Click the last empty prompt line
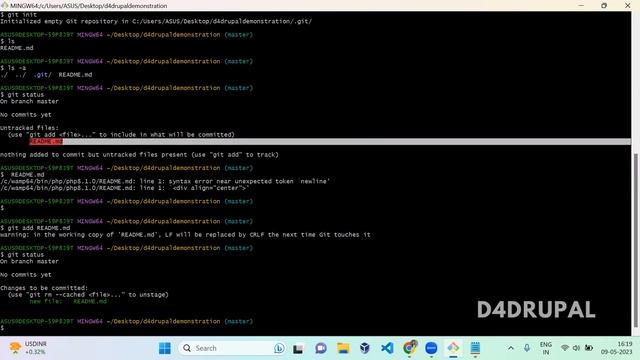Image resolution: width=640 pixels, height=360 pixels. (x=2, y=328)
